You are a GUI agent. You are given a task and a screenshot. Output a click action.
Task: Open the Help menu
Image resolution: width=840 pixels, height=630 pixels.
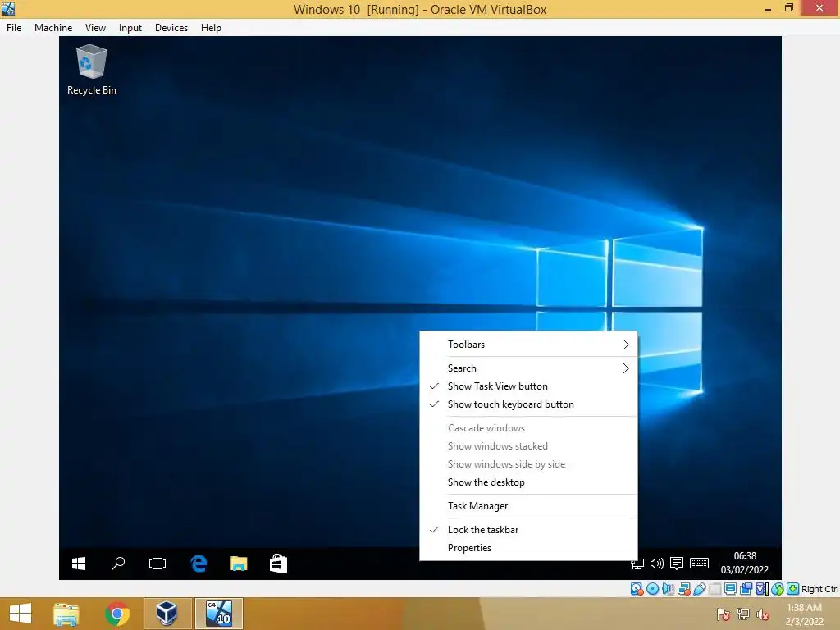211,28
